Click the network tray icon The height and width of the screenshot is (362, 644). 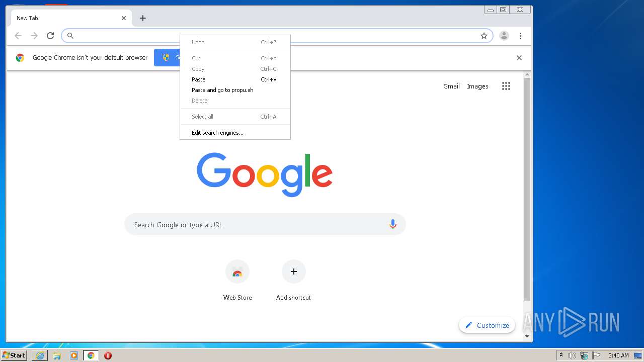(x=584, y=355)
